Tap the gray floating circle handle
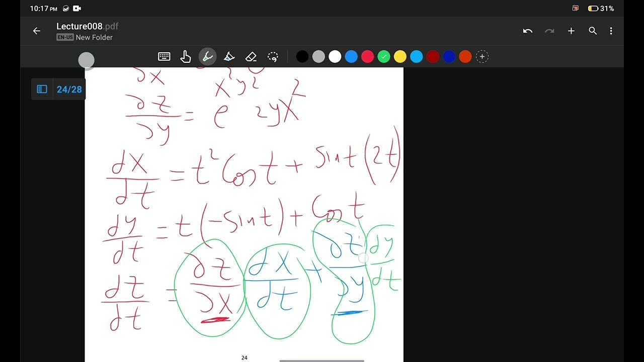Viewport: 644px width, 362px height. click(x=86, y=60)
